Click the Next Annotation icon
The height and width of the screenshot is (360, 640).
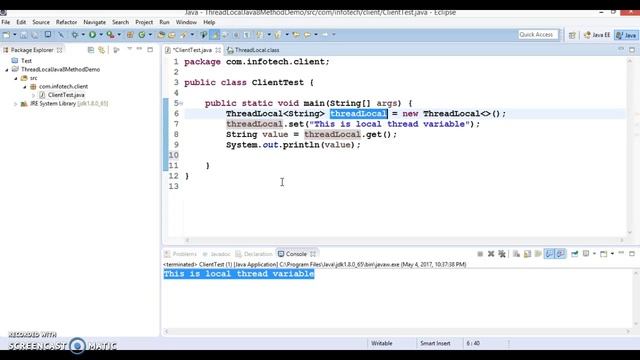pyautogui.click(x=259, y=35)
